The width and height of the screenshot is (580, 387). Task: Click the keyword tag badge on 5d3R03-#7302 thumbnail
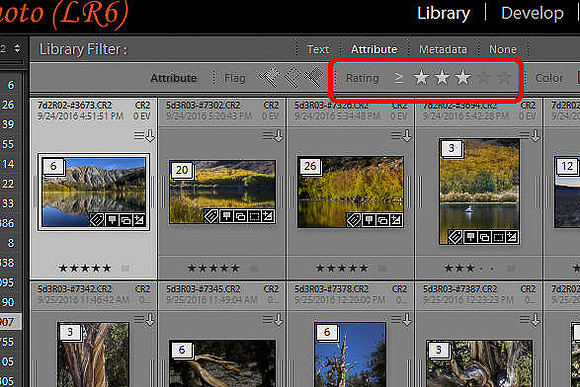click(211, 216)
